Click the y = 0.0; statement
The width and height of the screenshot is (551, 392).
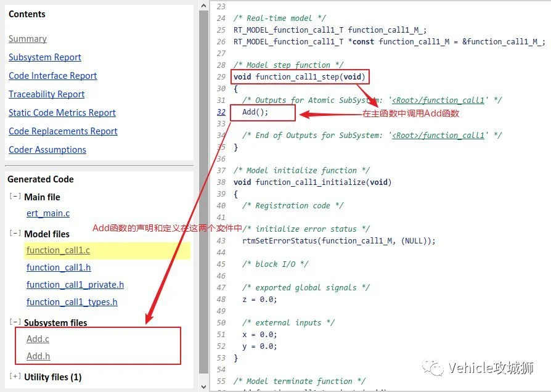[x=259, y=346]
